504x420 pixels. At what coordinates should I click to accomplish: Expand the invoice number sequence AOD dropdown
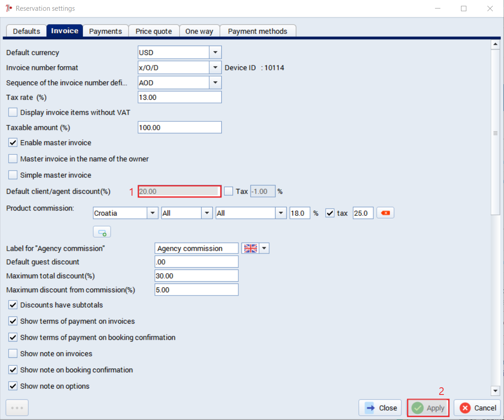[215, 82]
